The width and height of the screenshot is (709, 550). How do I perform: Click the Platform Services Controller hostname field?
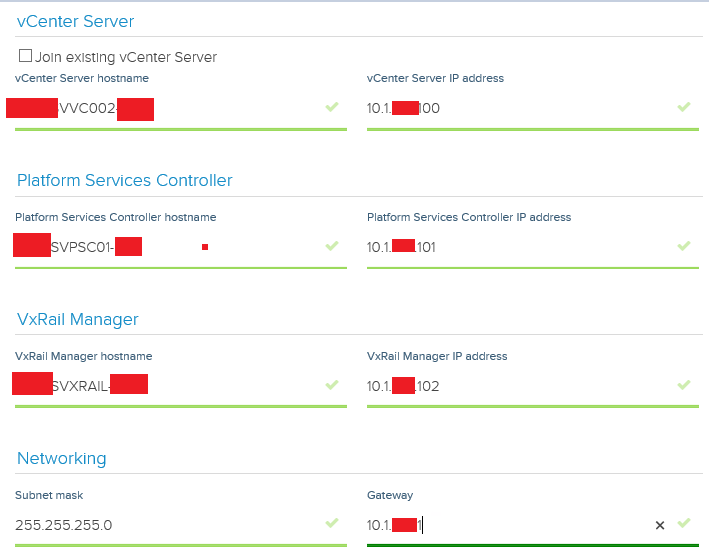[x=181, y=247]
